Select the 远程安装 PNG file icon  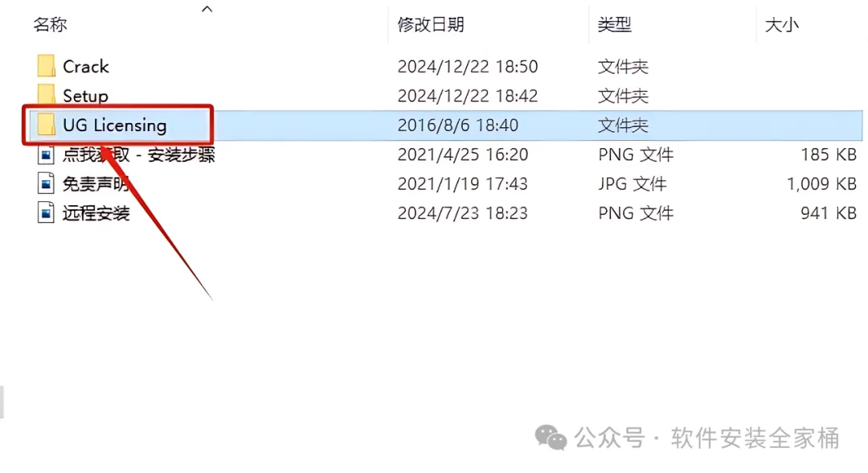[x=46, y=212]
